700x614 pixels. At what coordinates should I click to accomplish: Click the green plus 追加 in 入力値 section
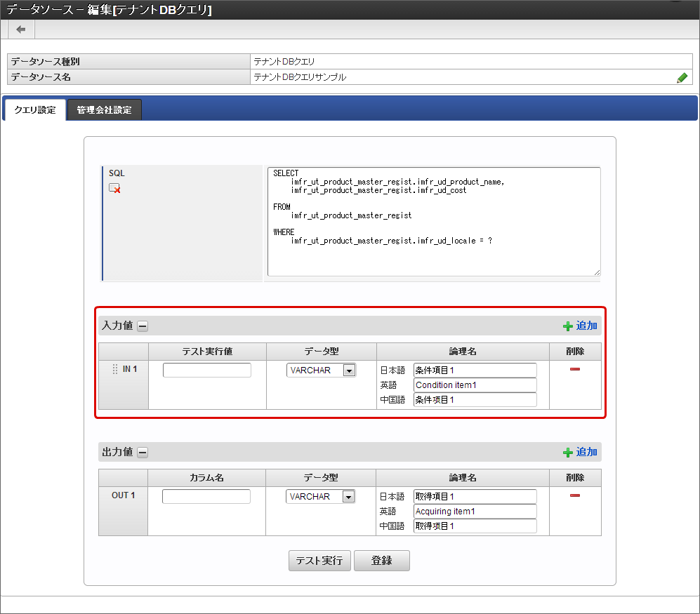click(580, 326)
